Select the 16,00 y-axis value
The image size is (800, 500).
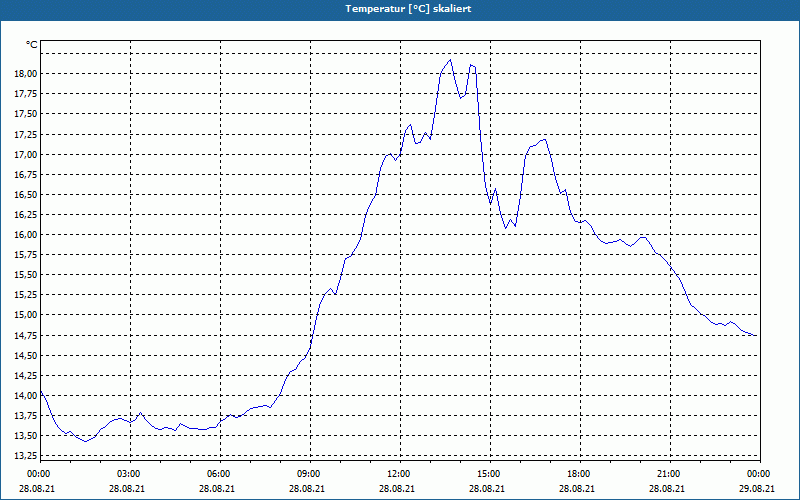[24, 235]
